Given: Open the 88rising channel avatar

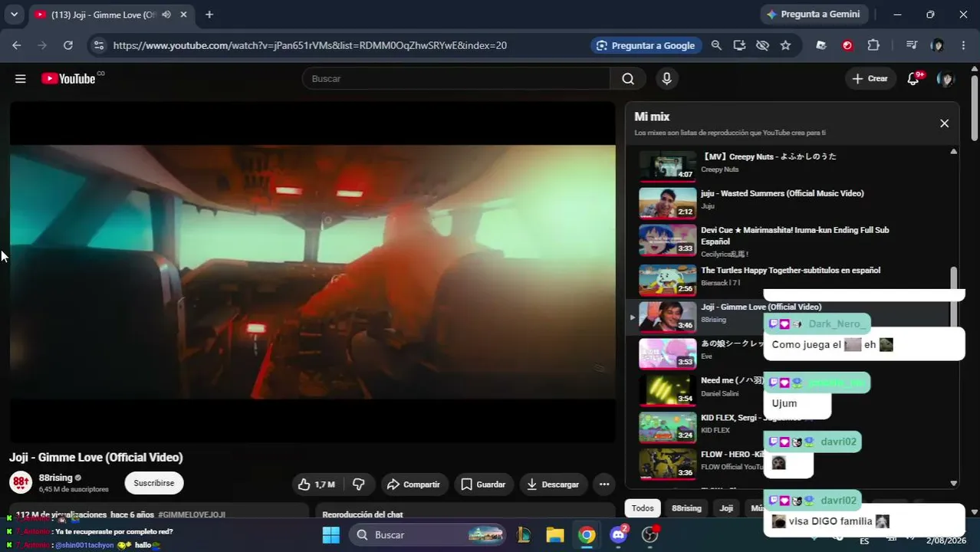Looking at the screenshot, I should (x=20, y=482).
